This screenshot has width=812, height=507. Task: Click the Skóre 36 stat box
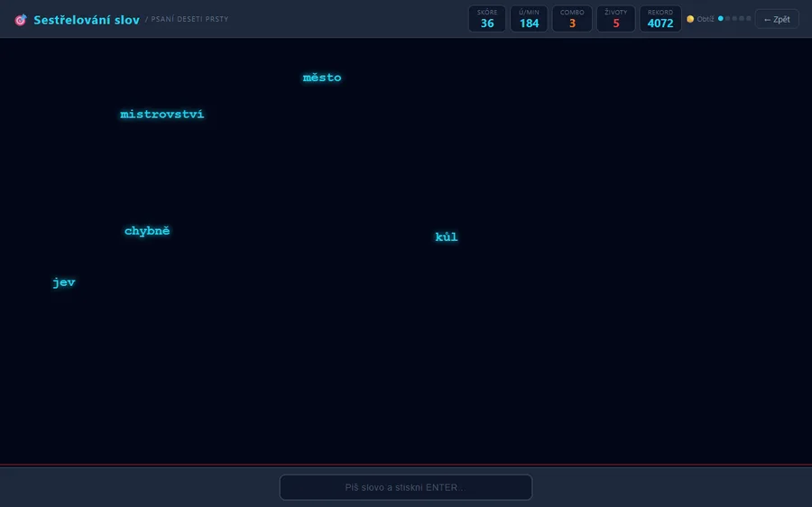(487, 19)
